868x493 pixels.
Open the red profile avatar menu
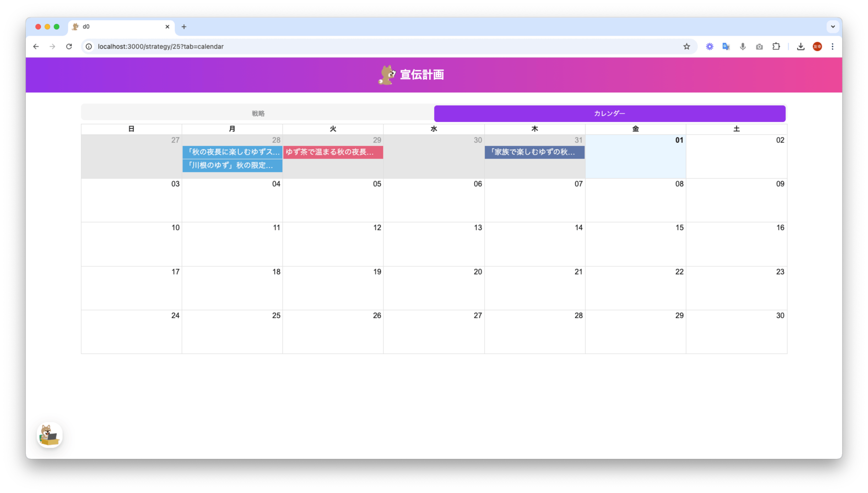pyautogui.click(x=817, y=46)
